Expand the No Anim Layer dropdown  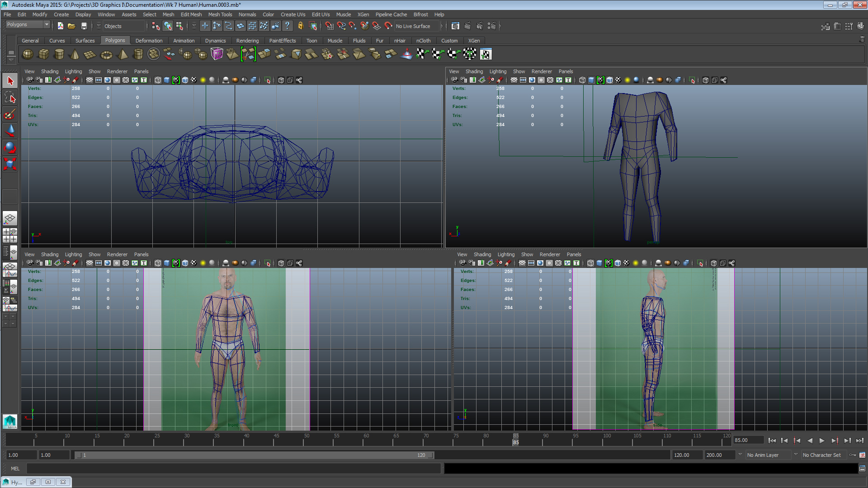[769, 455]
